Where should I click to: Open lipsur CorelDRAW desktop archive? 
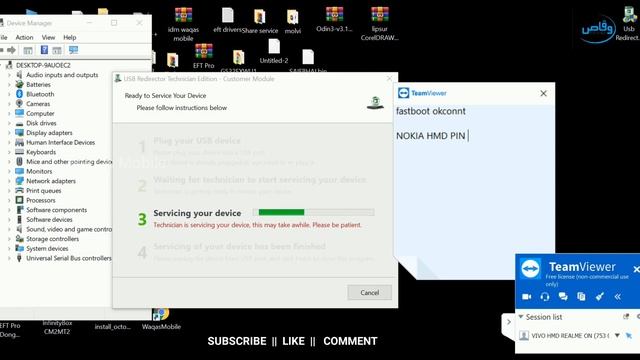point(380,24)
